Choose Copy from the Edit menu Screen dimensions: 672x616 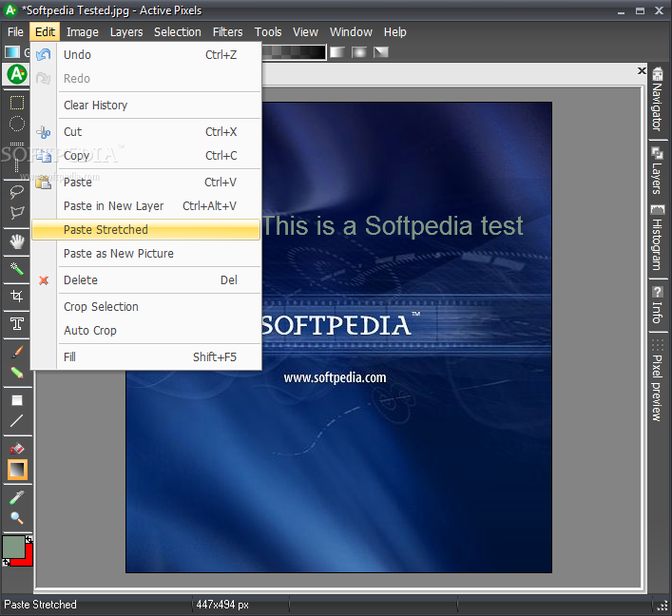tap(146, 156)
